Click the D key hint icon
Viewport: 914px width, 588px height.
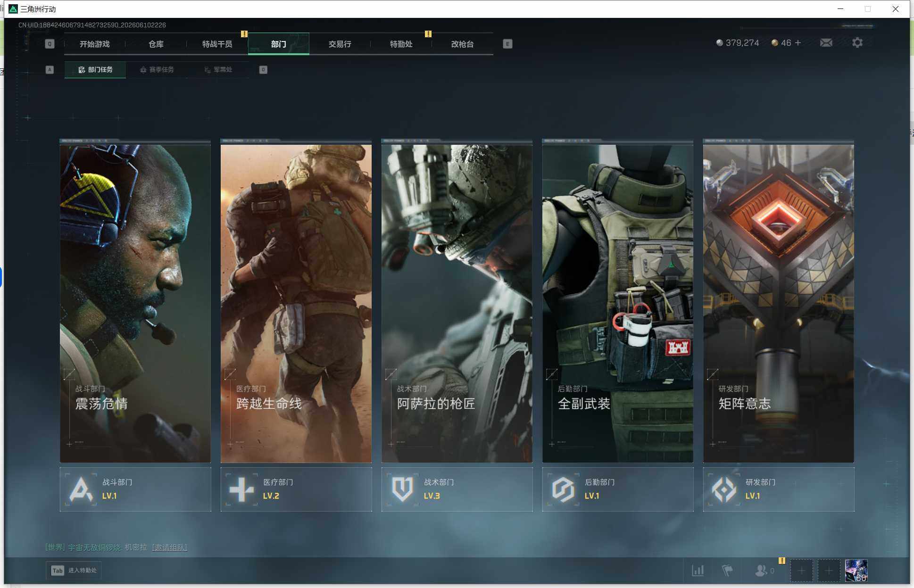(x=263, y=70)
